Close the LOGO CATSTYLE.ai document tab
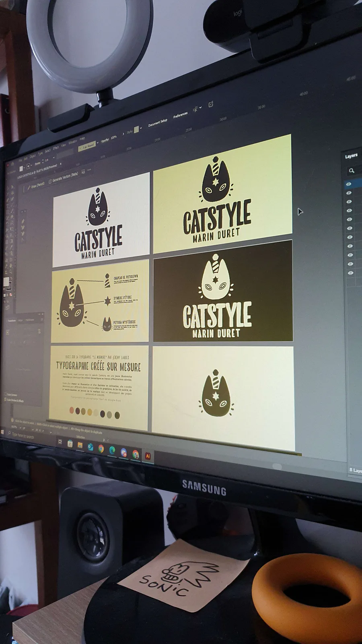 point(60,164)
